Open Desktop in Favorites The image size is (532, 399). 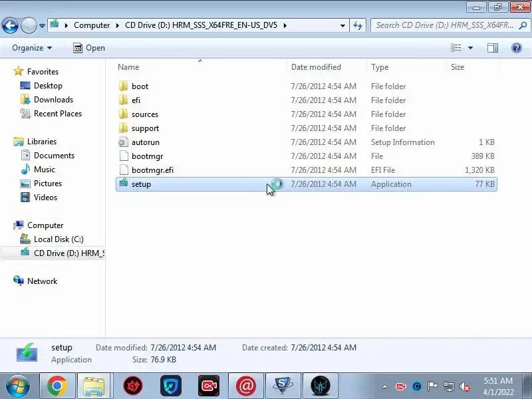(x=41, y=86)
